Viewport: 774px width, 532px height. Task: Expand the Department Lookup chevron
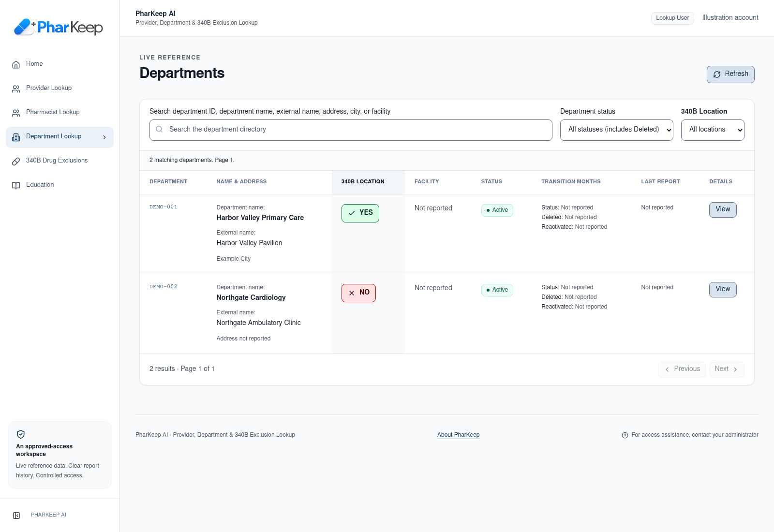104,137
